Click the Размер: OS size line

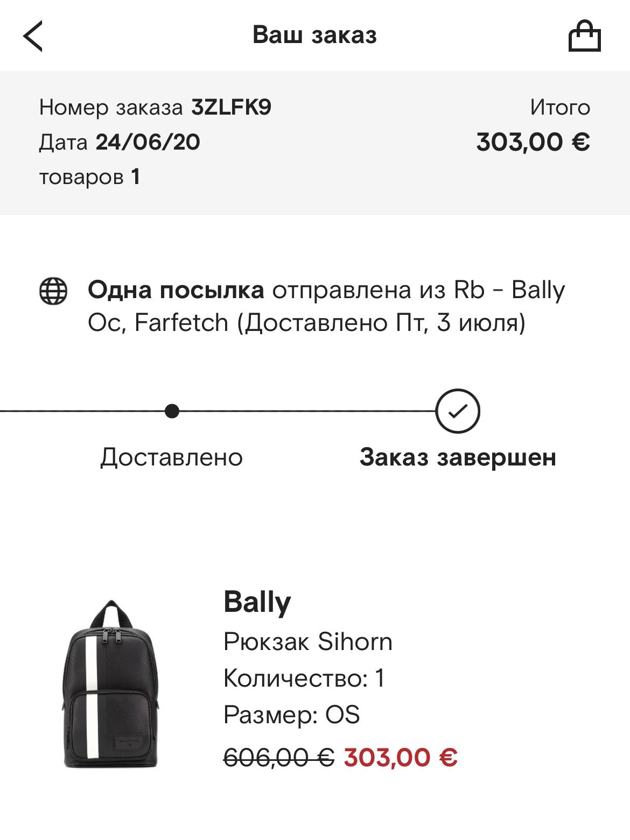[291, 715]
